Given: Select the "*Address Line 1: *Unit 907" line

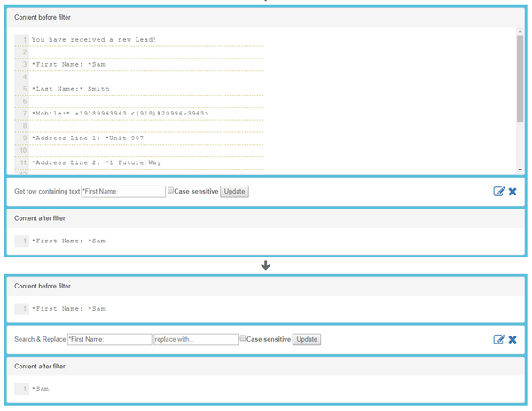Looking at the screenshot, I should [x=87, y=138].
